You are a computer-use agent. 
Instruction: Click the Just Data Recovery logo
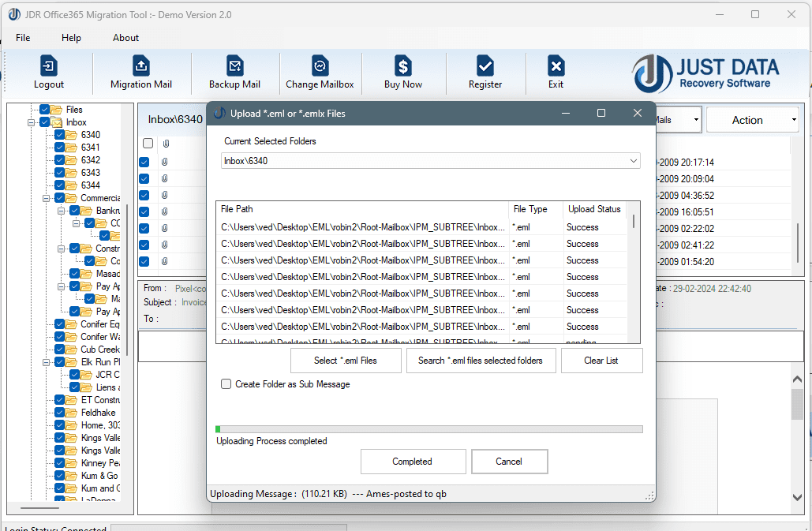[705, 73]
